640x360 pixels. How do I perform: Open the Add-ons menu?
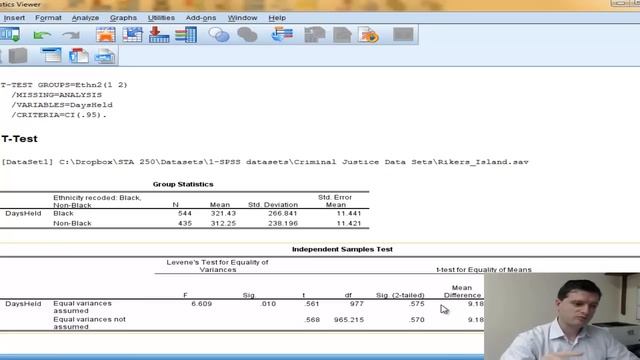201,18
